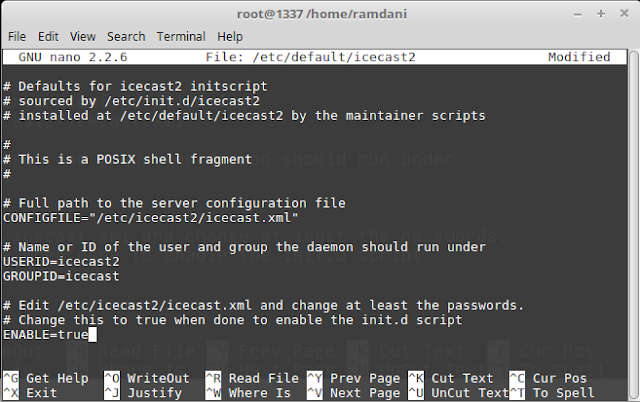640x402 pixels.
Task: Click the window maximize plus icon
Action: [601, 14]
